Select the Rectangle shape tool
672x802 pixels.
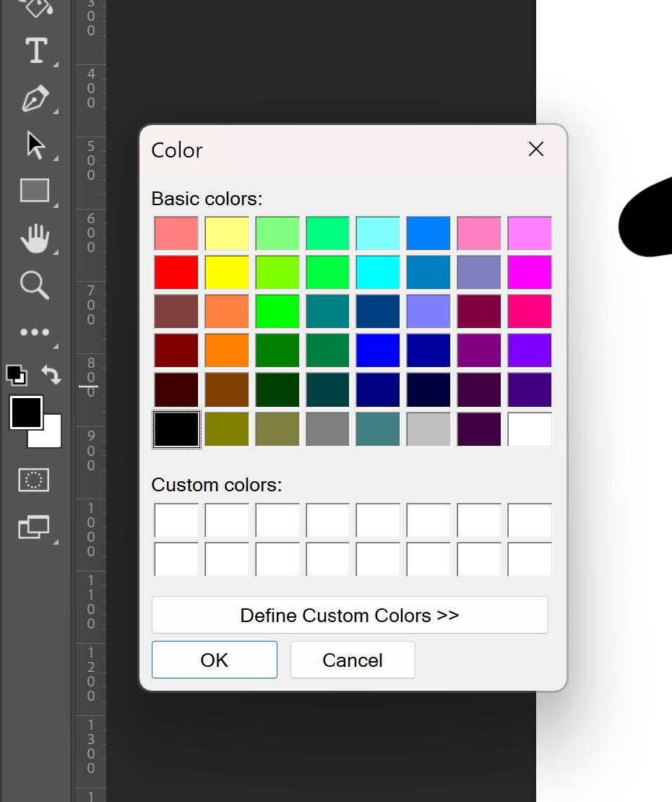pyautogui.click(x=34, y=191)
